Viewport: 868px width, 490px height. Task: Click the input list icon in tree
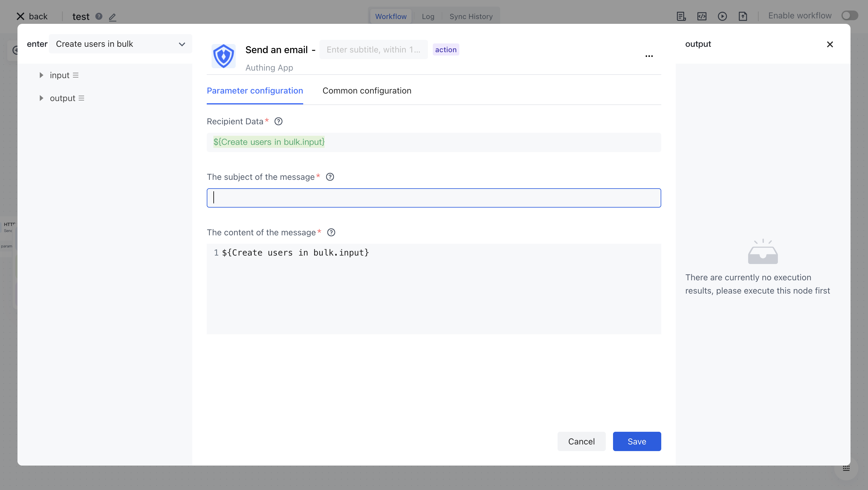pos(76,75)
